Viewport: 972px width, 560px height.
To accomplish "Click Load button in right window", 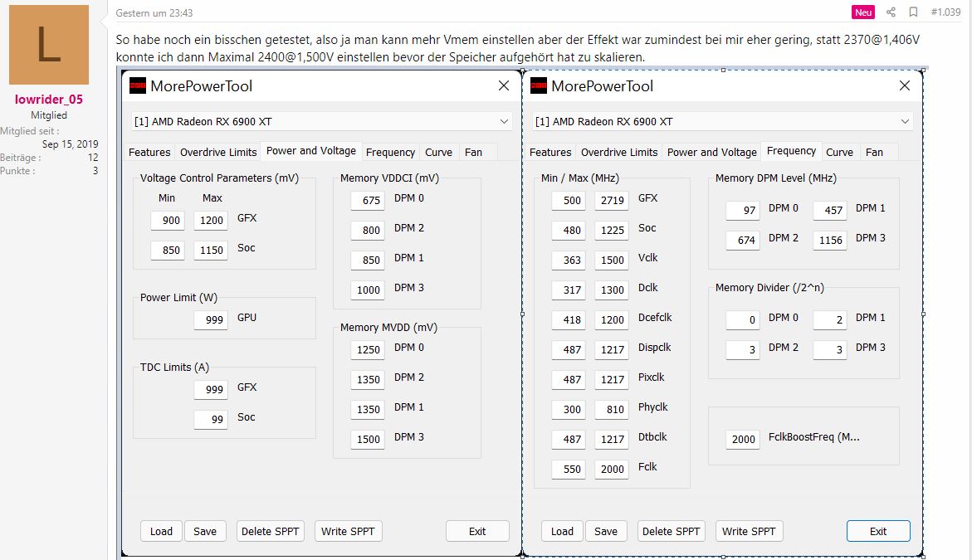I will click(x=562, y=531).
